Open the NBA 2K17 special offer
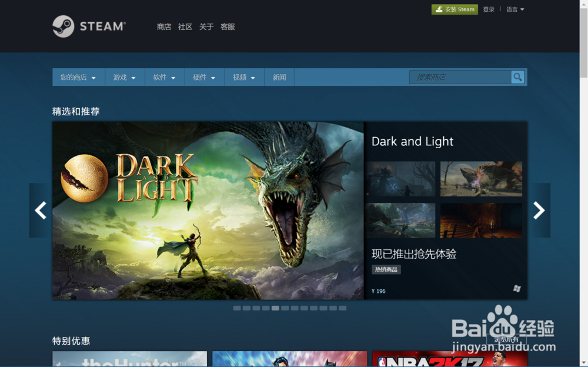 450,359
